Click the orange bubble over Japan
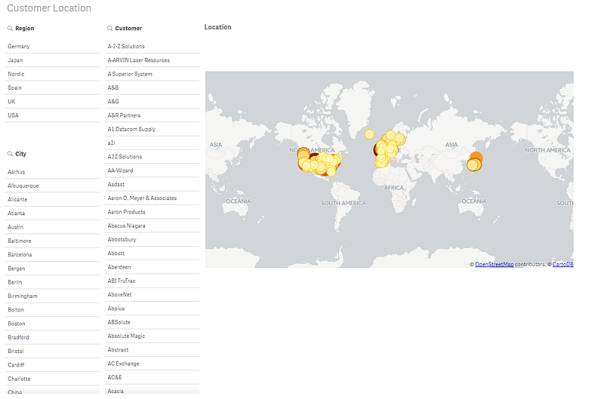Viewport: 604px width, 399px height. [x=476, y=157]
